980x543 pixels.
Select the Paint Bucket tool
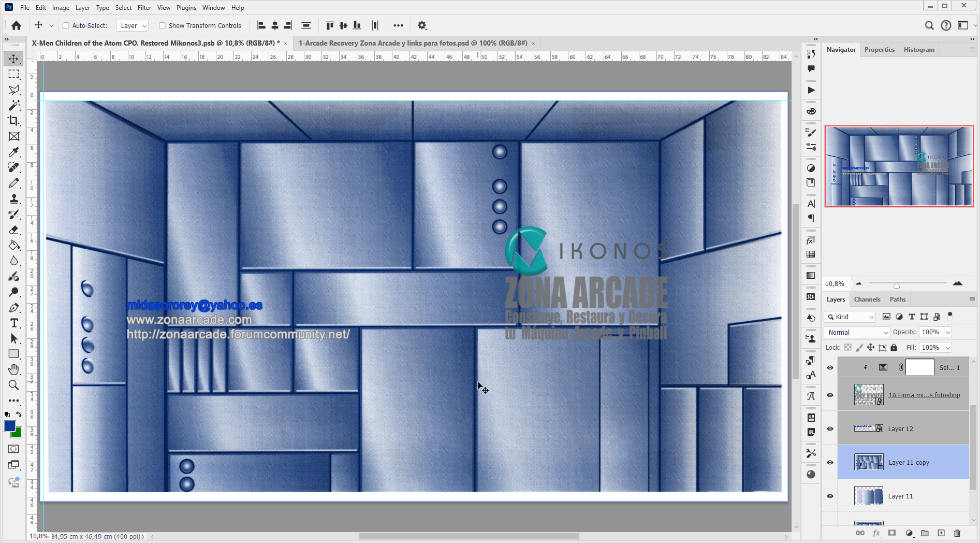point(13,245)
